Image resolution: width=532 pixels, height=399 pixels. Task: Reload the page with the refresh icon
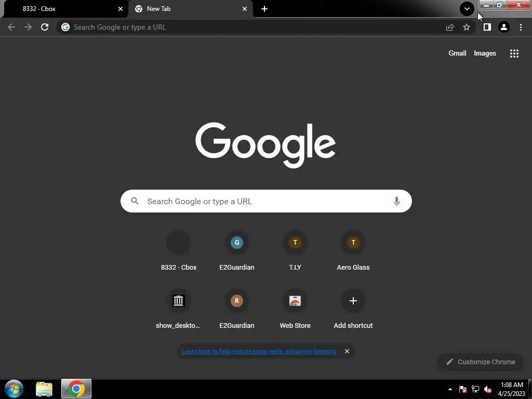click(45, 27)
